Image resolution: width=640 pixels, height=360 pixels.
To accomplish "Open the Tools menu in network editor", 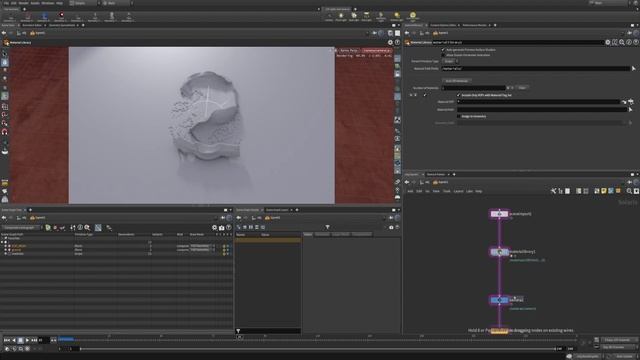I will tap(447, 191).
